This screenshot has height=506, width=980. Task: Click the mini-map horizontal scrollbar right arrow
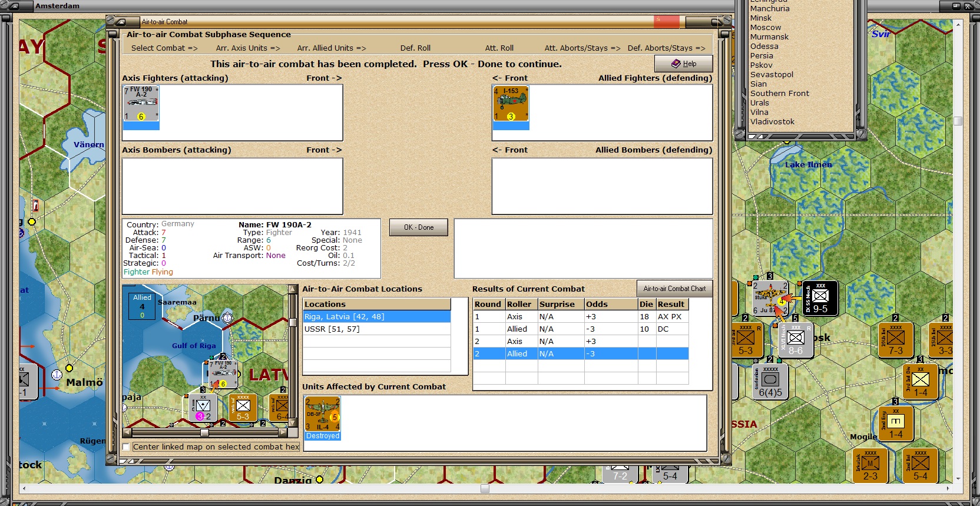[284, 432]
